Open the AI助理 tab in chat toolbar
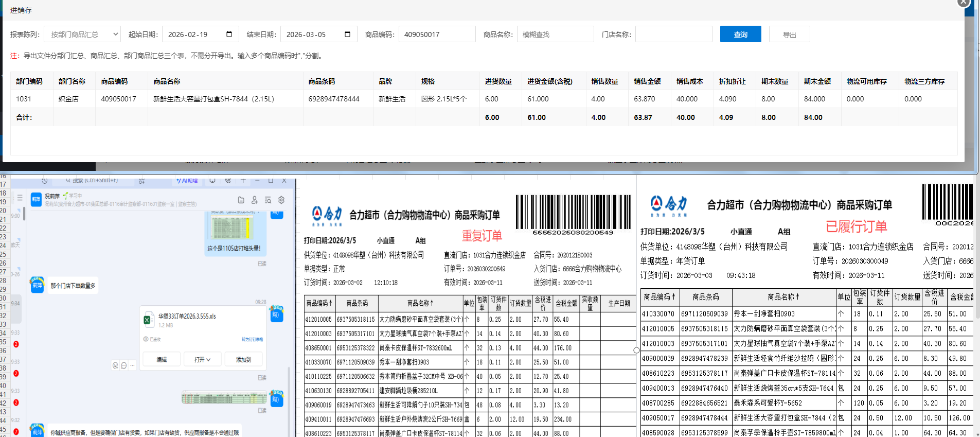Image resolution: width=980 pixels, height=437 pixels. coord(187,181)
